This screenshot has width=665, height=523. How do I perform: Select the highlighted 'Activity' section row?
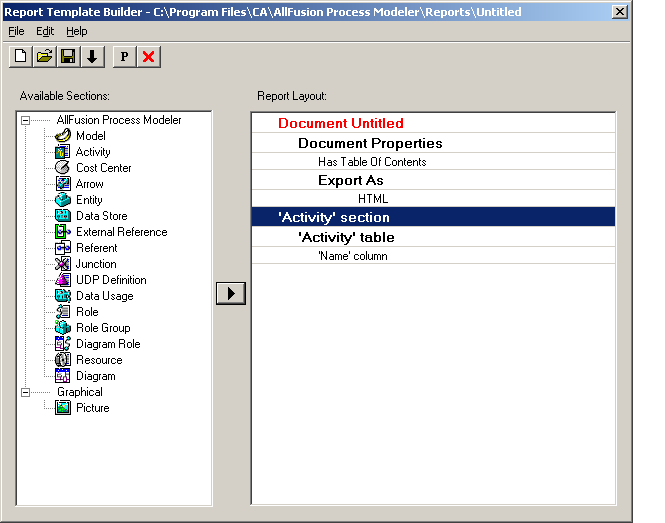click(433, 217)
